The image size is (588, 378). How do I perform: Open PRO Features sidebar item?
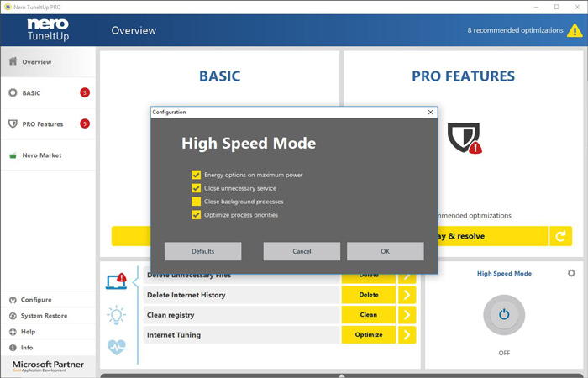pyautogui.click(x=48, y=123)
